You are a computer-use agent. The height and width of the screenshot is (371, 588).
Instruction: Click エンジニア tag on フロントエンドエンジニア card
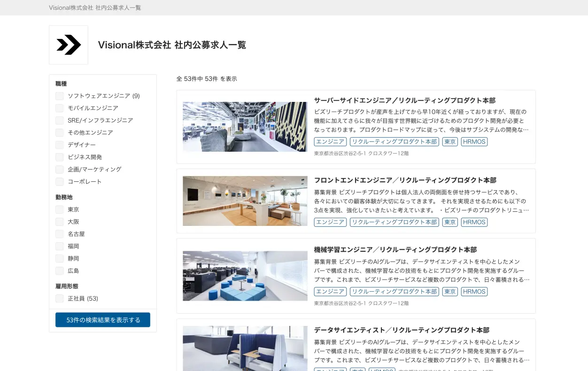pyautogui.click(x=330, y=222)
